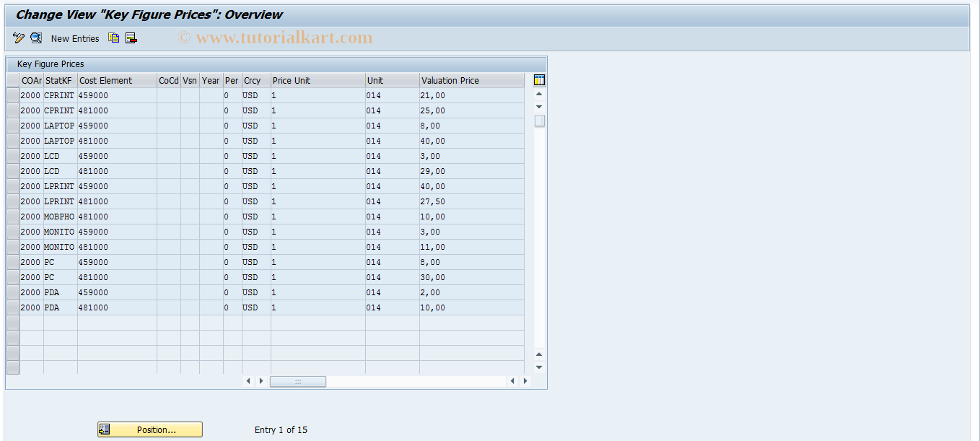
Task: Click unit 014 cell in PC 481000 row
Action: (393, 277)
